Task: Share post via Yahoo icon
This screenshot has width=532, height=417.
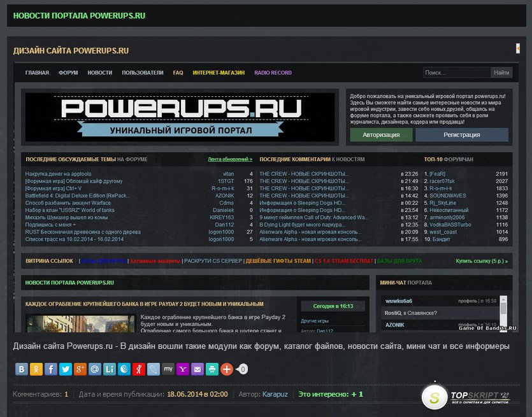Action: [182, 369]
